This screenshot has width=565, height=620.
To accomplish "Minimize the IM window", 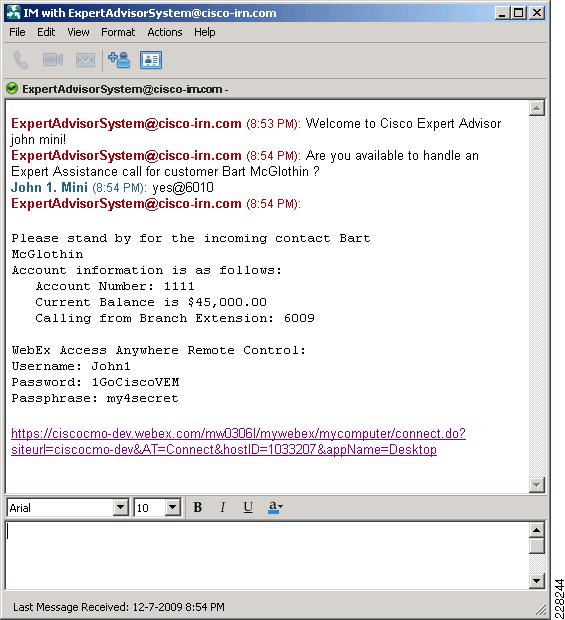I will (502, 13).
